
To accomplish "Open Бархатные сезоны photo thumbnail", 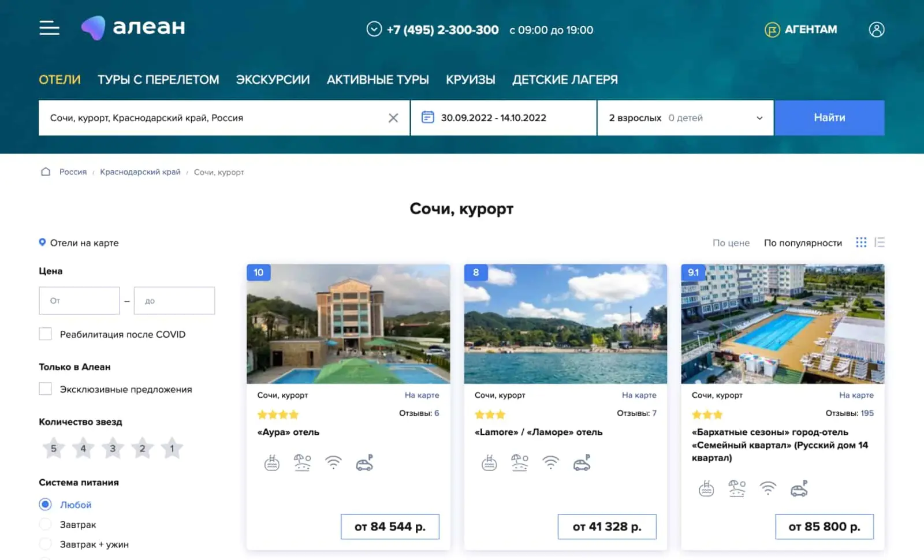I will 783,324.
